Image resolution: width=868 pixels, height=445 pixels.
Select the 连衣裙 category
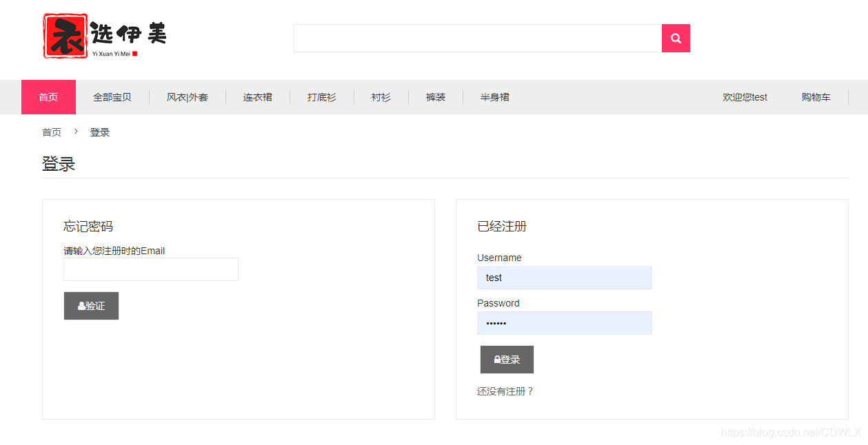[x=258, y=97]
